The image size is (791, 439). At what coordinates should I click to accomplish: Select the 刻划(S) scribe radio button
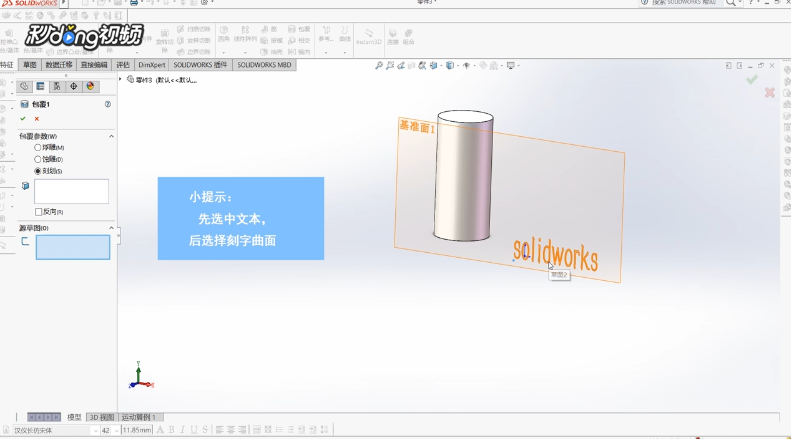tap(37, 171)
